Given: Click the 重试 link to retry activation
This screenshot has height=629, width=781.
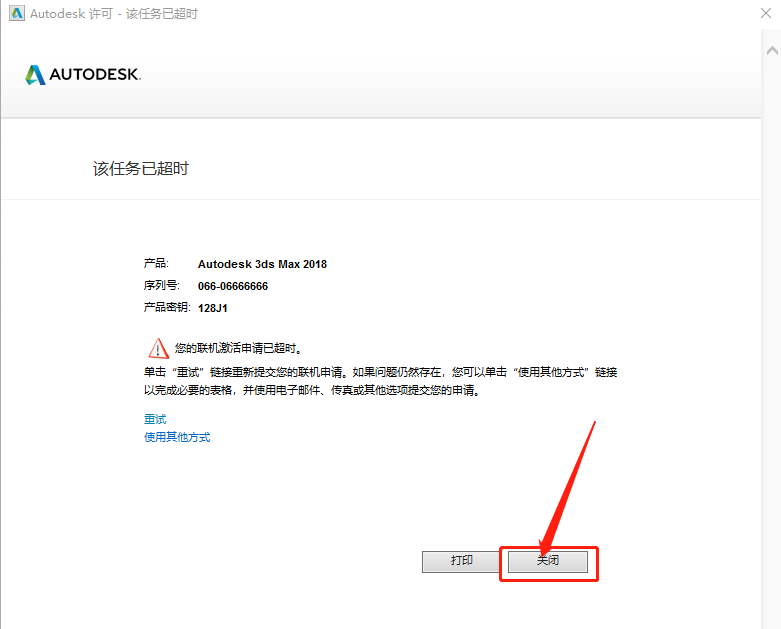Looking at the screenshot, I should [155, 419].
